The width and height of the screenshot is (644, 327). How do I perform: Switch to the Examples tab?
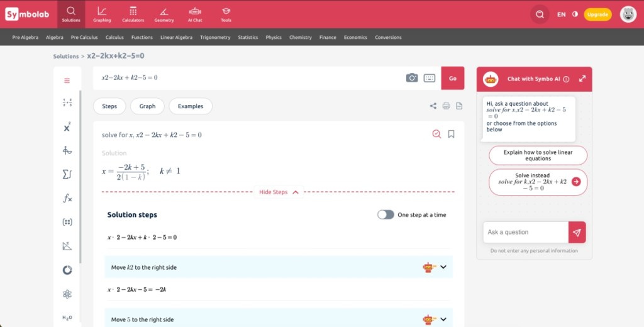[191, 106]
